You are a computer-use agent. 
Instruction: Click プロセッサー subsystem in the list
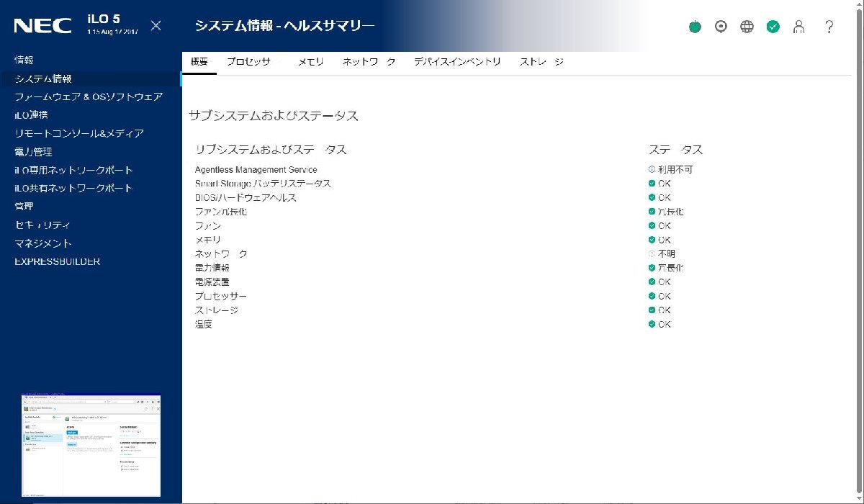coord(221,296)
